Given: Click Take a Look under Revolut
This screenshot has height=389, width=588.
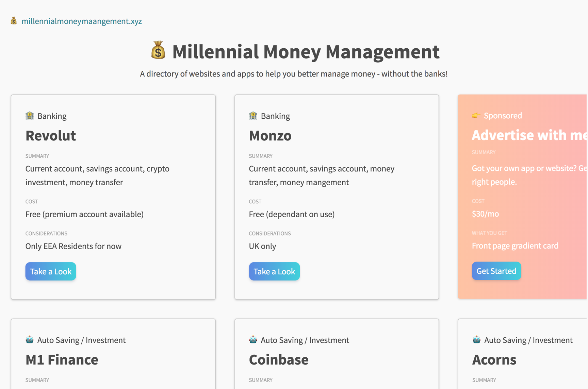Looking at the screenshot, I should [x=50, y=271].
